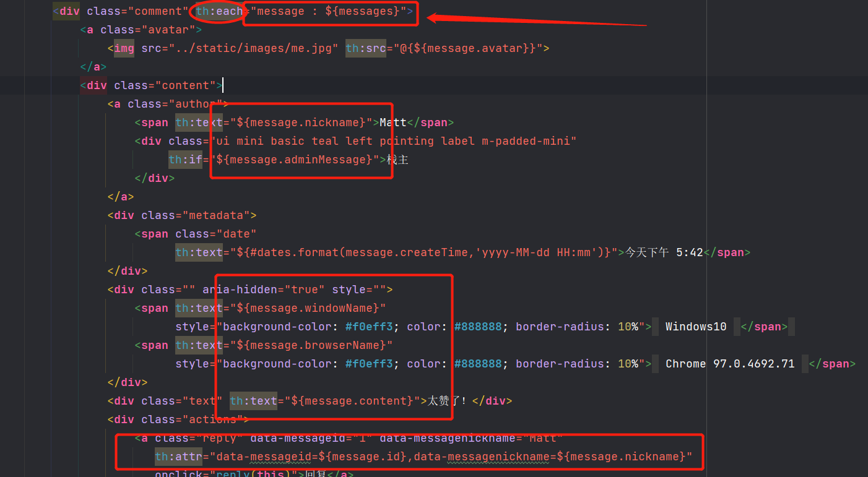Click the Matt placeholder text inside the span
868x477 pixels.
[393, 122]
